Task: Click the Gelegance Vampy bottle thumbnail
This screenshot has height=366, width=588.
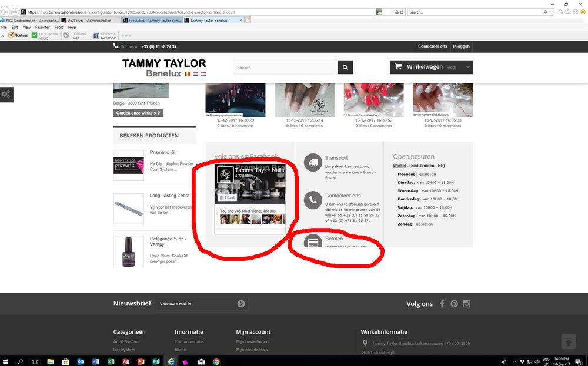Action: coord(129,252)
